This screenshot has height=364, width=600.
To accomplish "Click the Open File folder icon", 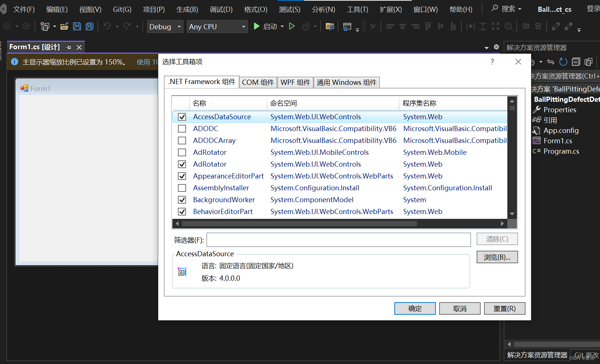I will coord(64,26).
